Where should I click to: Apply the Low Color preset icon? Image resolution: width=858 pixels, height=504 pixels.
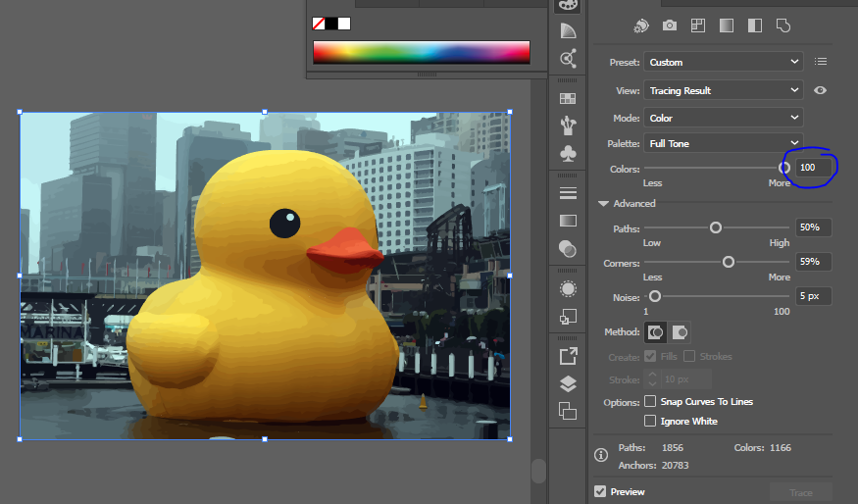pyautogui.click(x=697, y=25)
